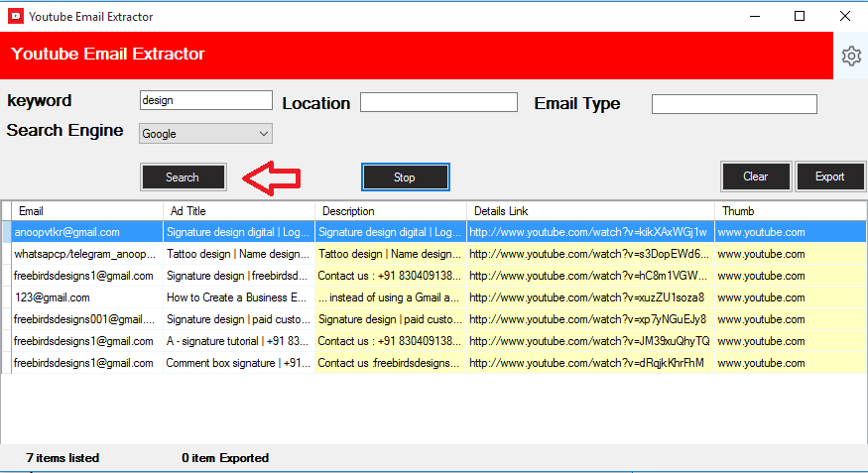Click the Contact us :freebirdsdesigns description cell

point(390,363)
